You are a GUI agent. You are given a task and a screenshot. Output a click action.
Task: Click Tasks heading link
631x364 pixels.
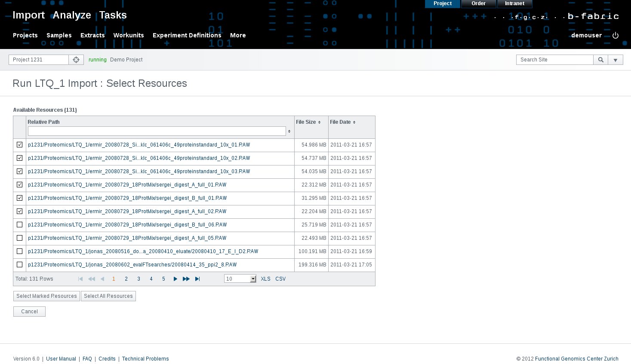tap(113, 15)
